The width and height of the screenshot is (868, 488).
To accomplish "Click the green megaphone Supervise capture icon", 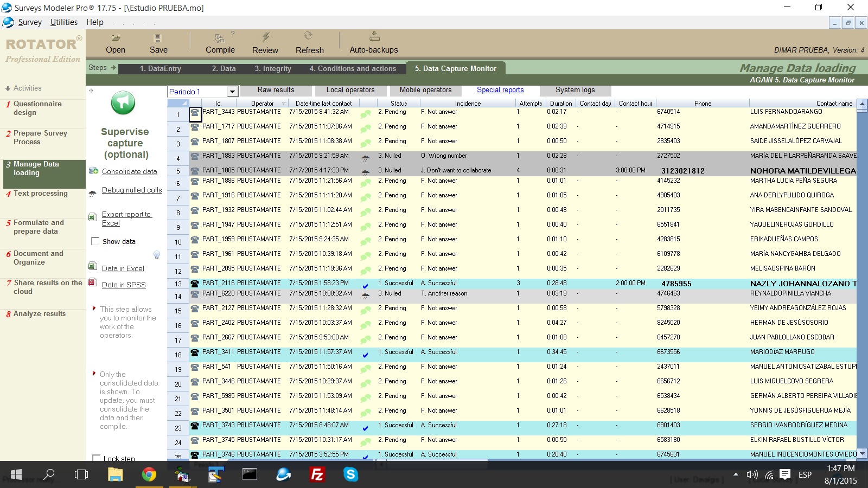I will (123, 102).
